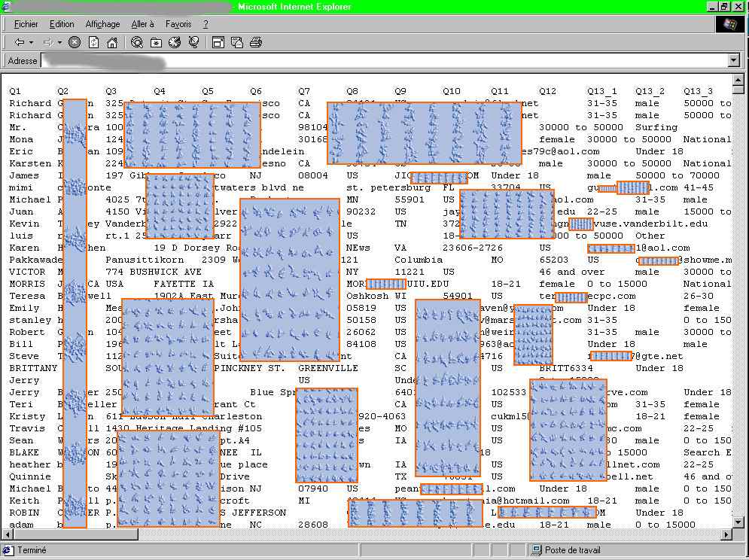749x560 pixels.
Task: Switch to Fullscreen with the toolbar icon
Action: [x=218, y=42]
